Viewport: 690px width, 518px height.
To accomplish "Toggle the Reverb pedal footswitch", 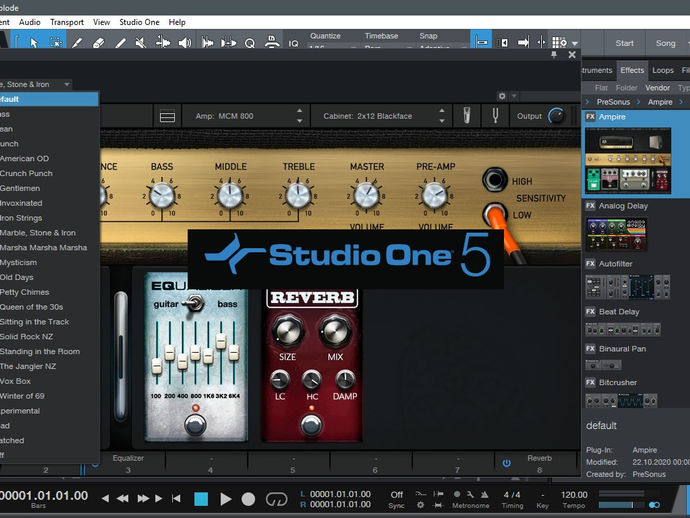I will pyautogui.click(x=312, y=424).
